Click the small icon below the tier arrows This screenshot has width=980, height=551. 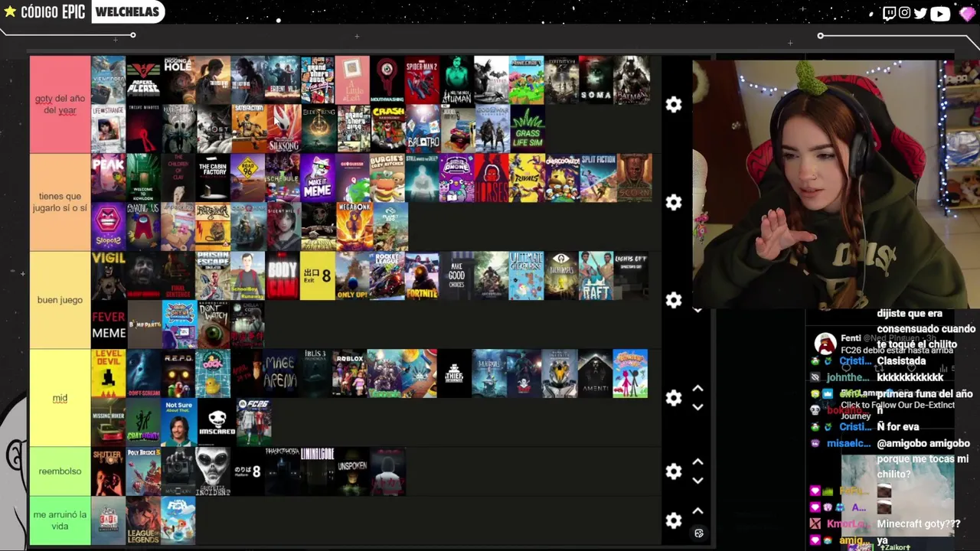point(698,533)
